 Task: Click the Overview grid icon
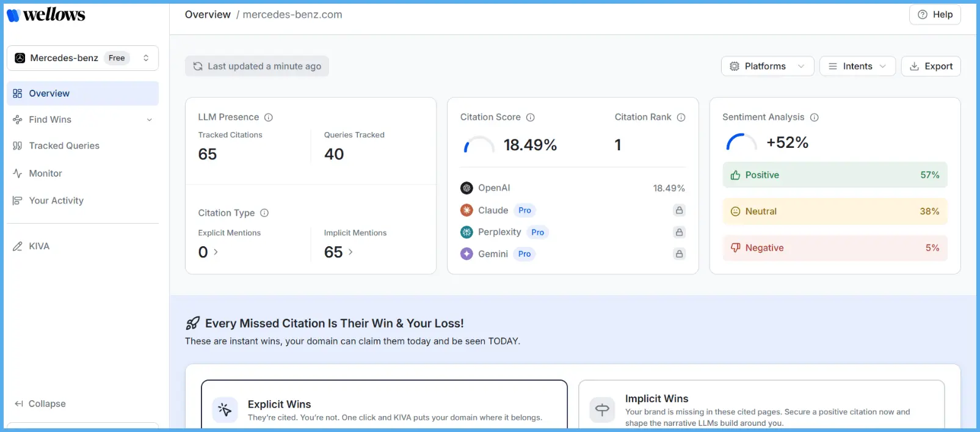(18, 93)
